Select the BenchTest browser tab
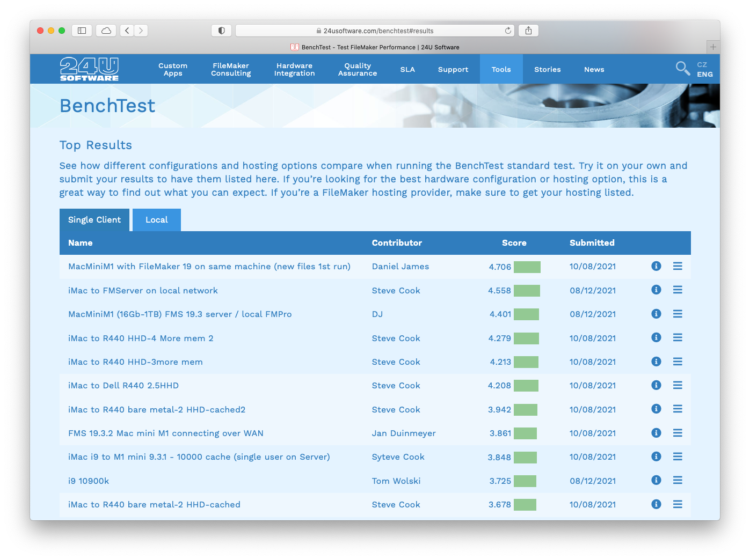The height and width of the screenshot is (560, 750). 375,47
